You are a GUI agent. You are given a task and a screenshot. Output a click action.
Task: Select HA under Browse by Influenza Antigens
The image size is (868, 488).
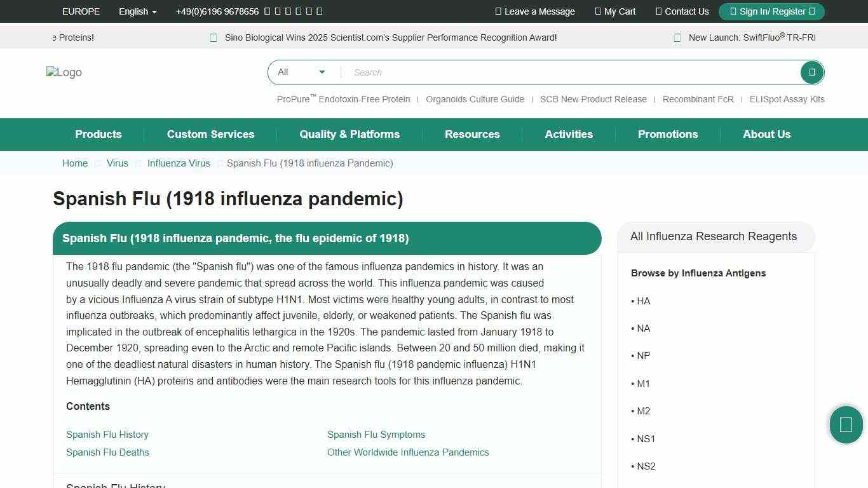point(643,301)
